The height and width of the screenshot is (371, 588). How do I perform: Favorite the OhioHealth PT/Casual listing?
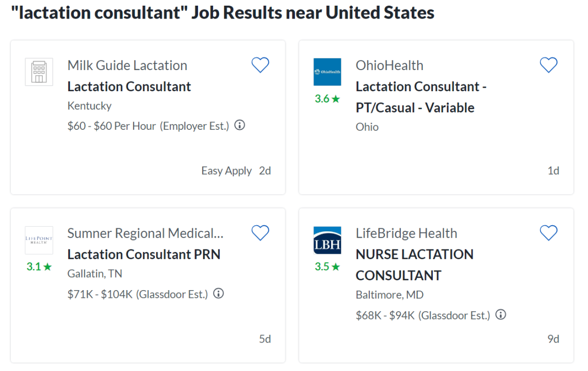click(x=548, y=65)
